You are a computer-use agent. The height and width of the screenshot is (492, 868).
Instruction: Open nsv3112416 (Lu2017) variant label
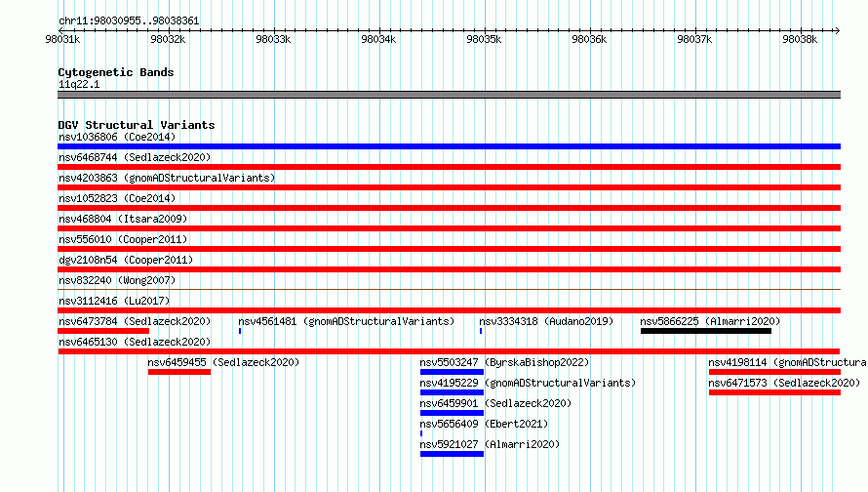click(114, 301)
